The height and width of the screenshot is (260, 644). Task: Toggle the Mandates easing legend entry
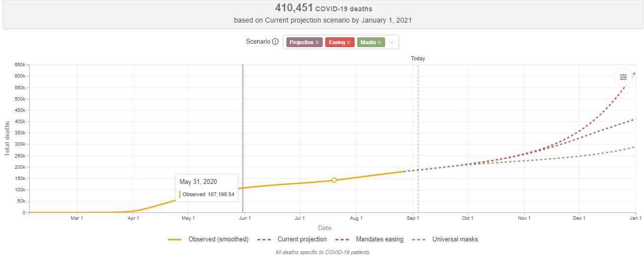379,239
